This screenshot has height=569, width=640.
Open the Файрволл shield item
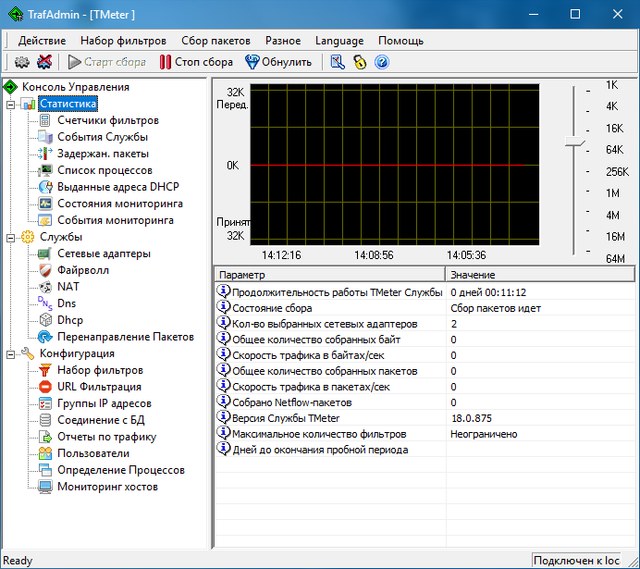pos(82,270)
